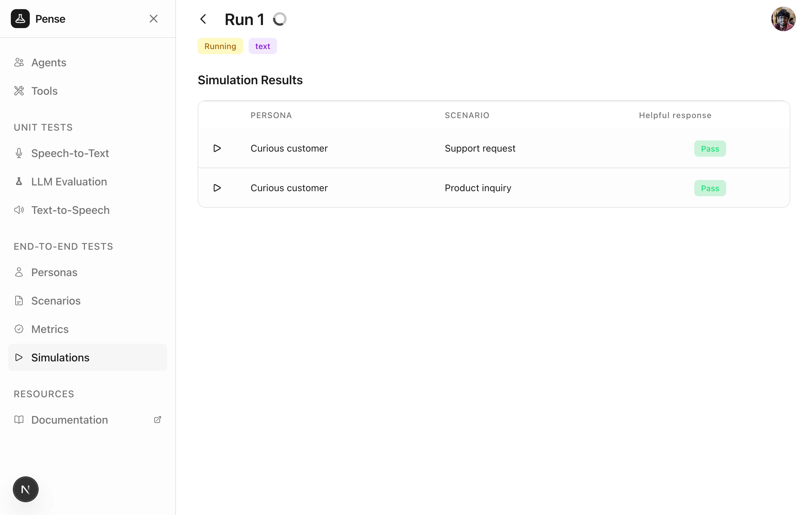Click the Text-to-Speech speaker icon

tap(19, 210)
